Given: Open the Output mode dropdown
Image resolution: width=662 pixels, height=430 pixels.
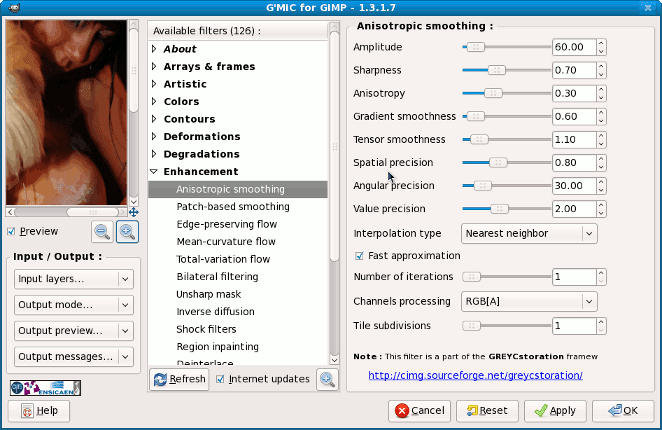Looking at the screenshot, I should tap(74, 305).
